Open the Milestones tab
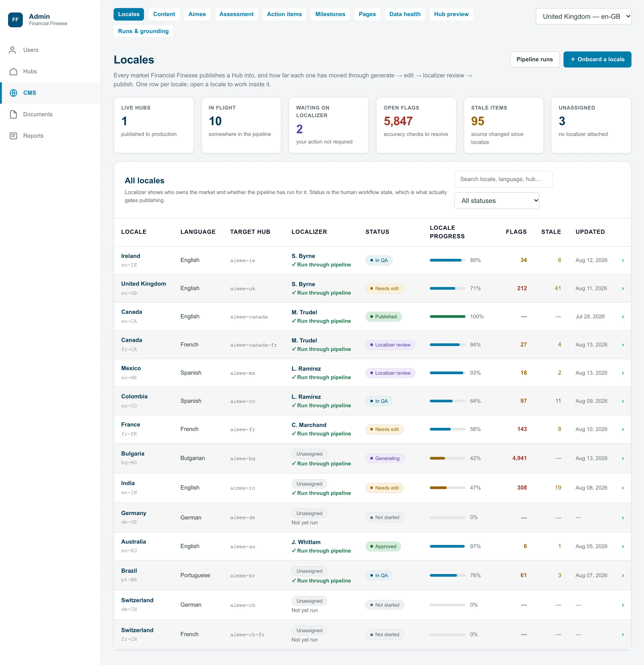 330,14
